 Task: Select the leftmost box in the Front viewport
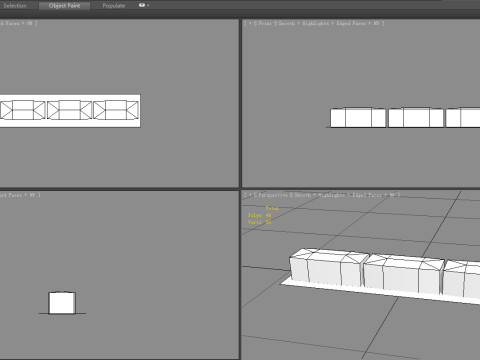click(x=358, y=117)
